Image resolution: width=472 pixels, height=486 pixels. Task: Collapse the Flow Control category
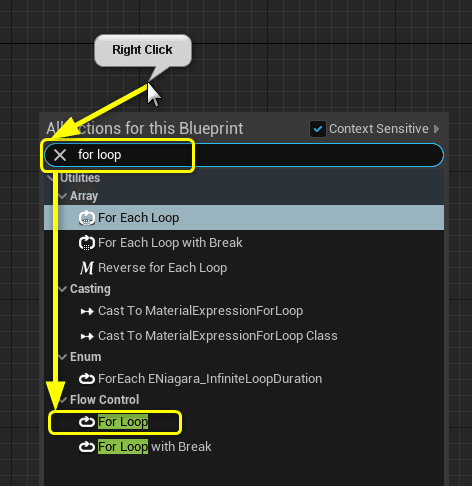[x=62, y=400]
